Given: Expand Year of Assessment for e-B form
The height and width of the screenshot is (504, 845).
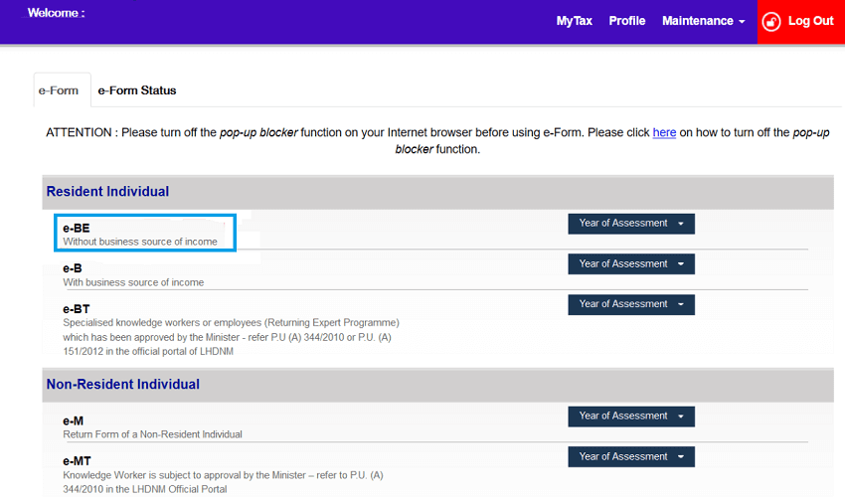Looking at the screenshot, I should 630,264.
